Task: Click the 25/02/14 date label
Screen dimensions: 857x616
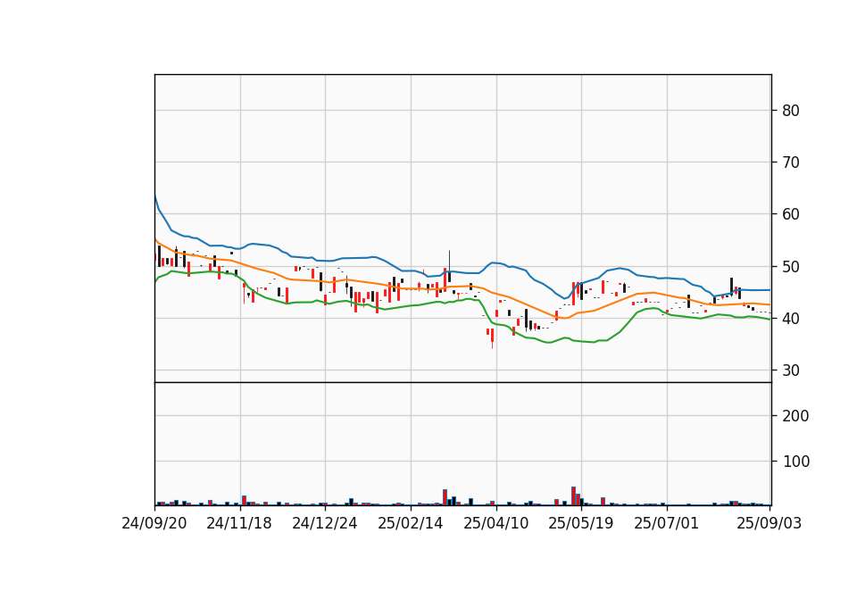Action: click(411, 523)
